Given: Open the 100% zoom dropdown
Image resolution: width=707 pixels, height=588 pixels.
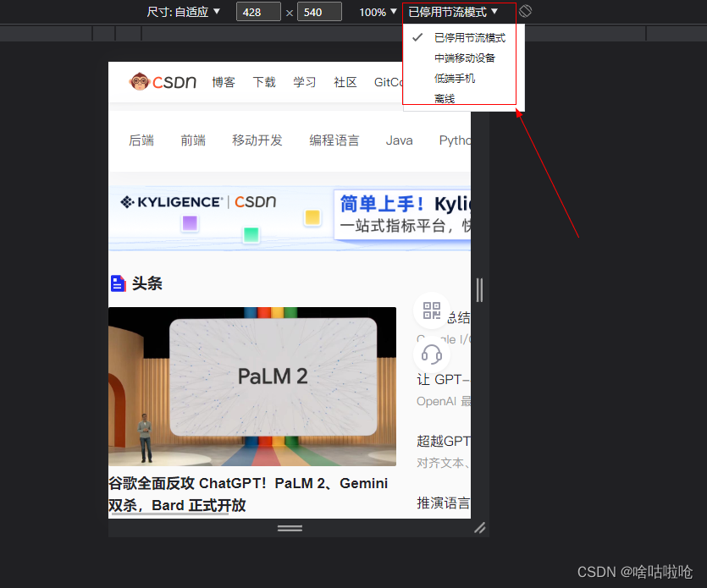Looking at the screenshot, I should (x=378, y=12).
